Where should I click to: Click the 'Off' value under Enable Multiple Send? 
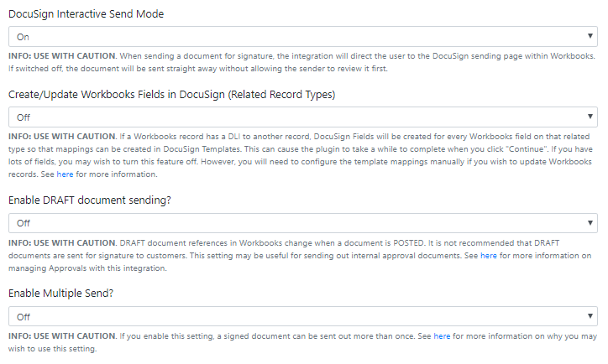coord(24,317)
